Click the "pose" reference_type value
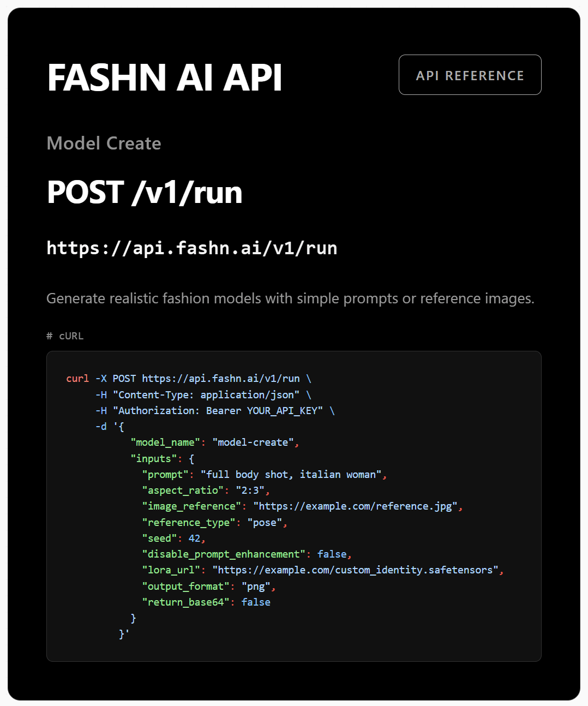Screen dimensions: 588x706 [x=265, y=523]
